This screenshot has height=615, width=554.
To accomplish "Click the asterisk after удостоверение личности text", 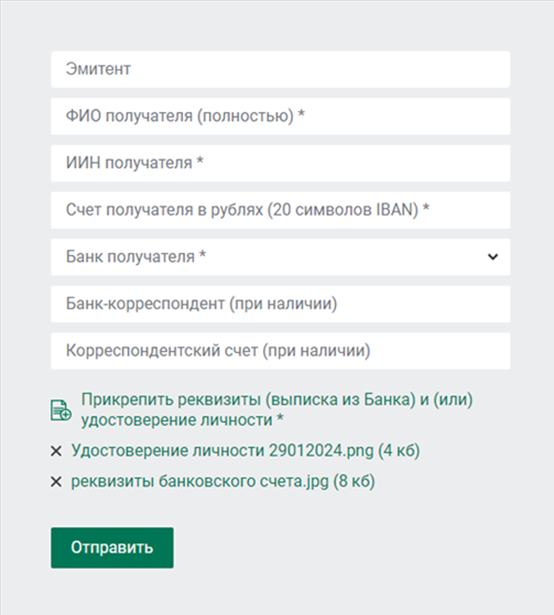I will point(280,418).
